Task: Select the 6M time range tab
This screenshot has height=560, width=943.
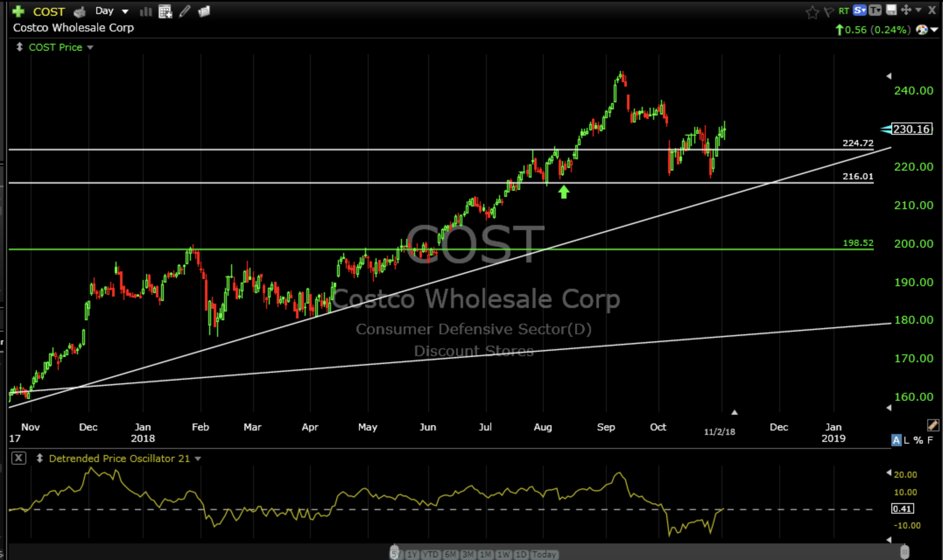Action: pos(450,554)
